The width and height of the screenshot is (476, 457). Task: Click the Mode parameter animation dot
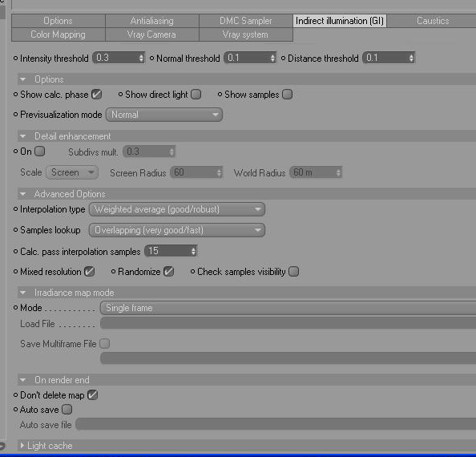coord(15,308)
